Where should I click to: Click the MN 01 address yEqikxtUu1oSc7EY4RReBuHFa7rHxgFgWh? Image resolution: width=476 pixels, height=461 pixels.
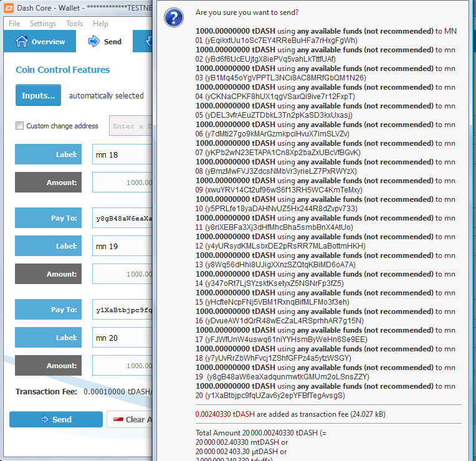click(282, 40)
